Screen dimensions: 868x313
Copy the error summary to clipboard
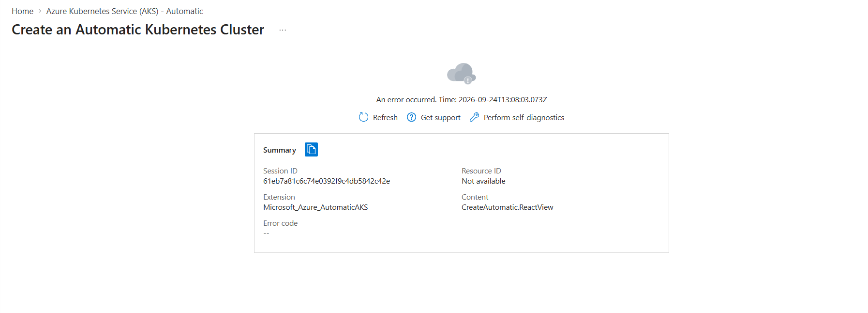tap(311, 150)
